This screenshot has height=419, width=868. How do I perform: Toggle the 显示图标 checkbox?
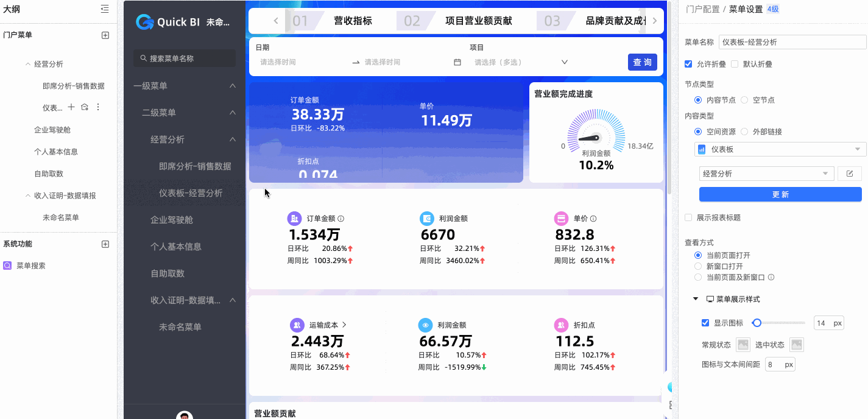pos(705,323)
